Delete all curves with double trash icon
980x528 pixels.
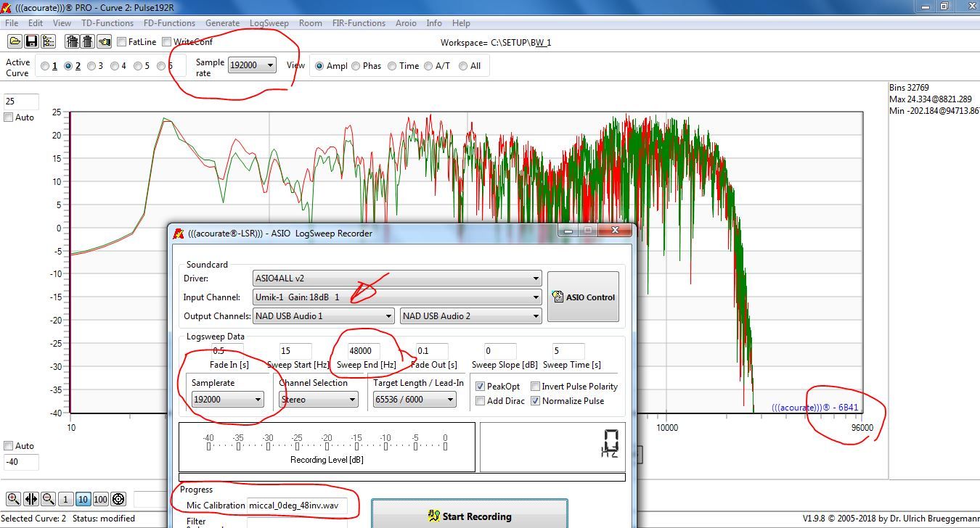coord(71,41)
